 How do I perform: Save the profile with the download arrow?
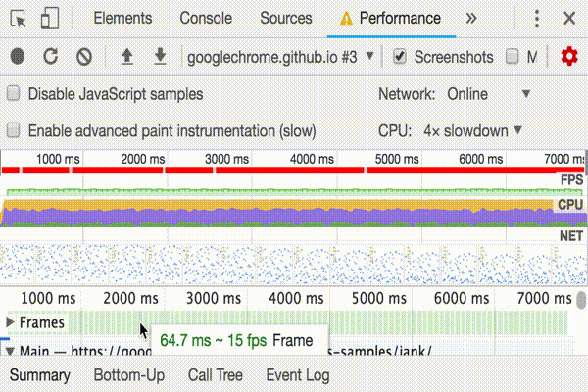pyautogui.click(x=160, y=56)
